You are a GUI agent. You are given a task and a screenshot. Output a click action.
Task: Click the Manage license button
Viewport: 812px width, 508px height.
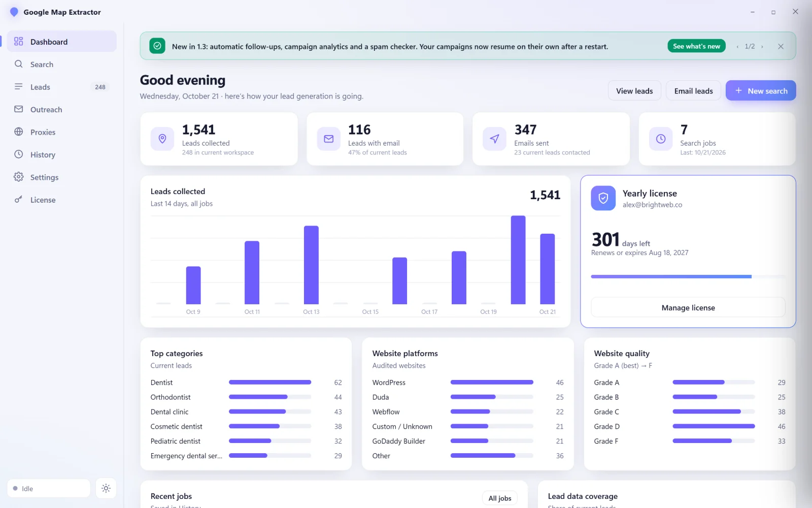[x=688, y=307]
